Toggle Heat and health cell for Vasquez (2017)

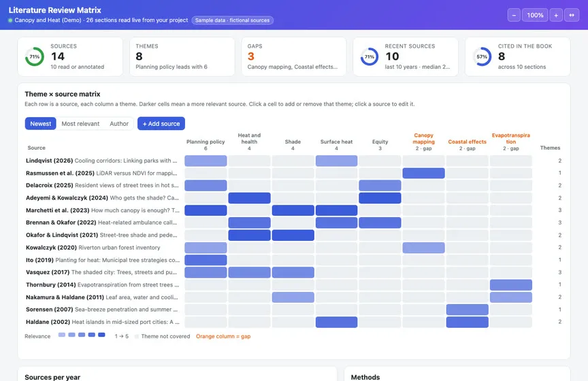(249, 272)
